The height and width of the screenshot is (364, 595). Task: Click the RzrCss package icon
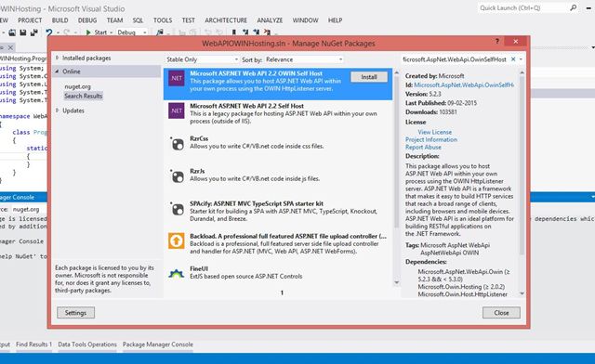(177, 143)
